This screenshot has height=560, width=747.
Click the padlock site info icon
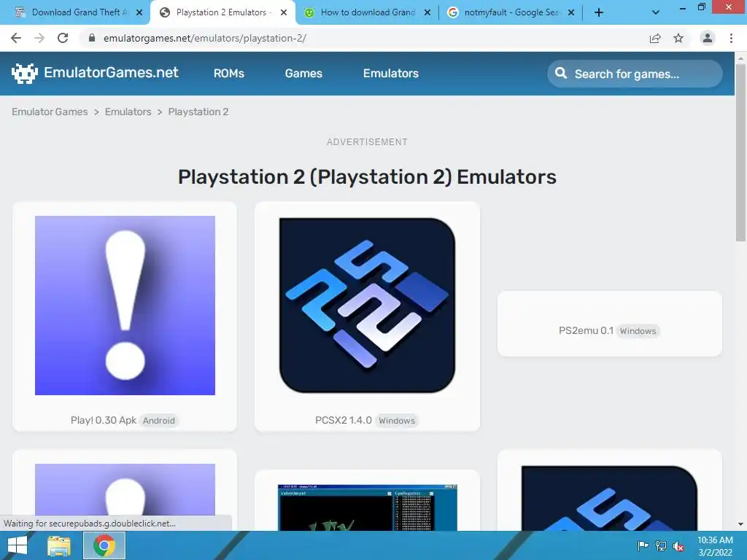[92, 38]
